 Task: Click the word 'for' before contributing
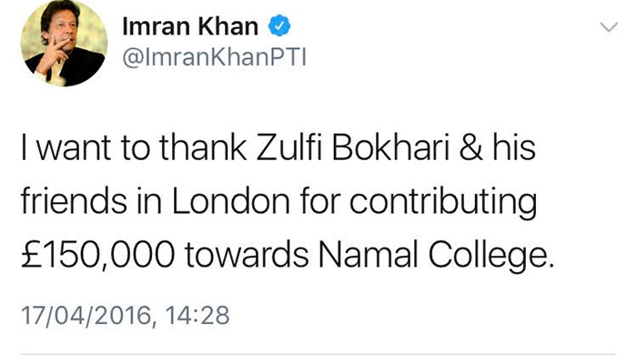(x=319, y=201)
